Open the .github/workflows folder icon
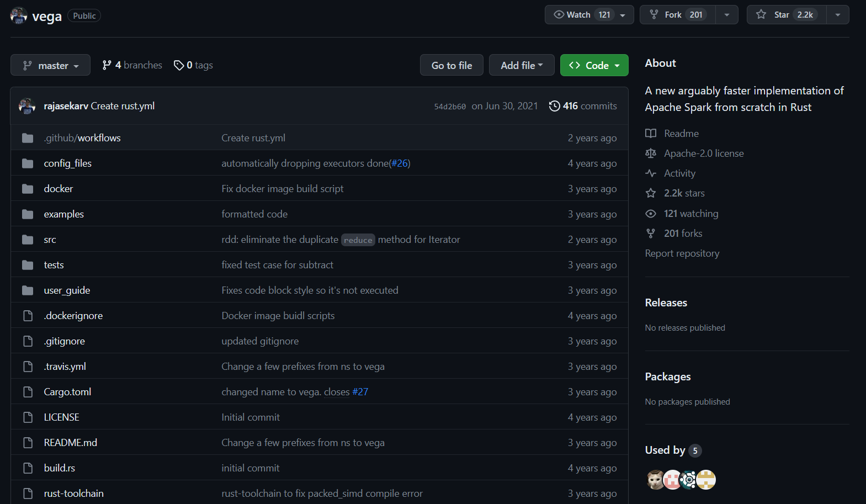The image size is (866, 504). tap(28, 138)
